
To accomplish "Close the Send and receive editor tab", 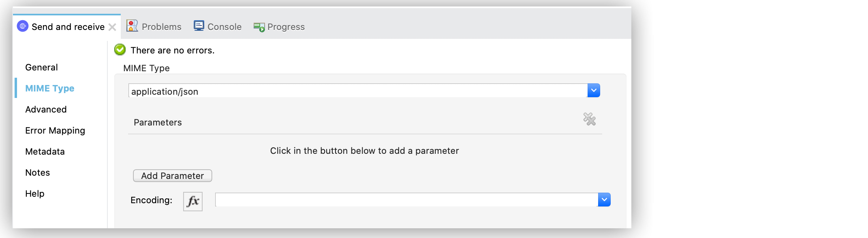I will tap(112, 27).
